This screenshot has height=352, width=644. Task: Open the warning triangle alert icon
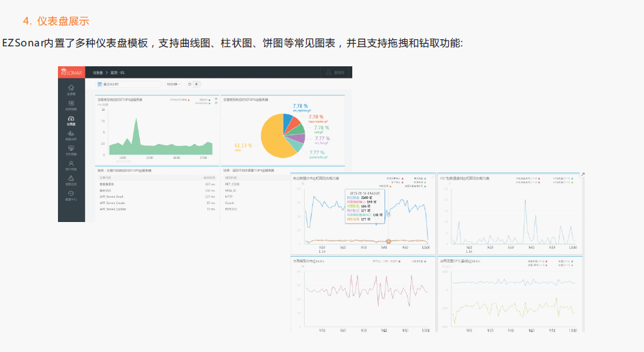(71, 179)
